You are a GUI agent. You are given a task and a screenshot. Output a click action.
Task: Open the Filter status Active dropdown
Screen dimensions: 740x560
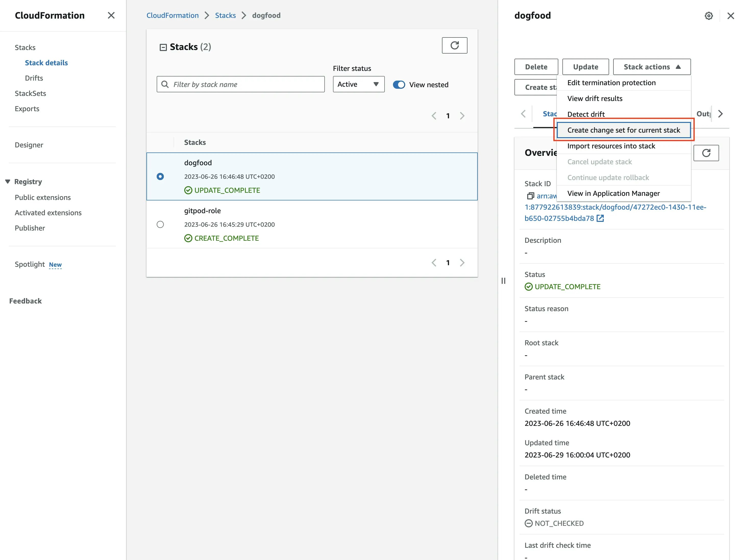point(358,84)
